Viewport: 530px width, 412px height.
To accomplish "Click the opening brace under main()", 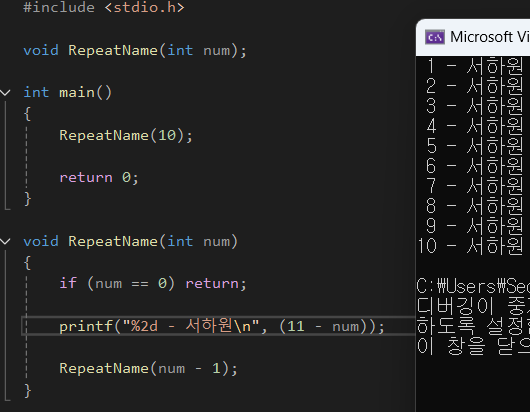I will (x=27, y=114).
